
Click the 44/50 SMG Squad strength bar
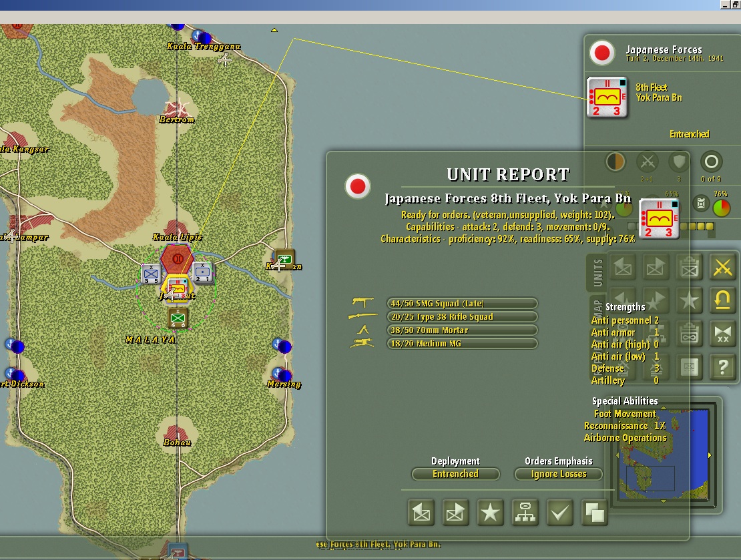click(462, 304)
